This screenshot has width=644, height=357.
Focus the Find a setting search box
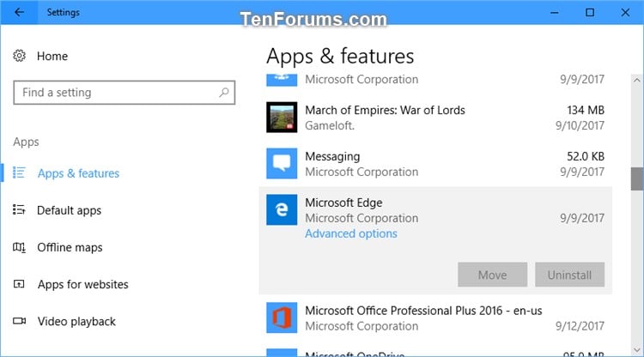pyautogui.click(x=124, y=93)
